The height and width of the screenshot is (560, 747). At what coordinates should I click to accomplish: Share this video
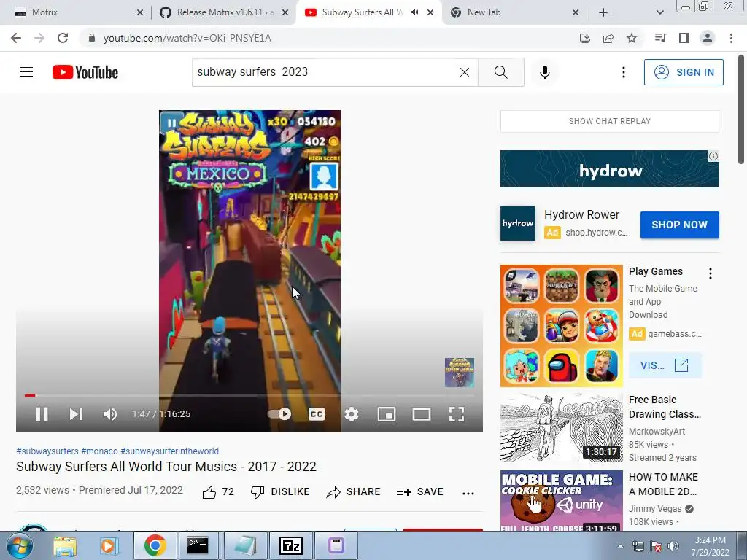[x=353, y=492]
